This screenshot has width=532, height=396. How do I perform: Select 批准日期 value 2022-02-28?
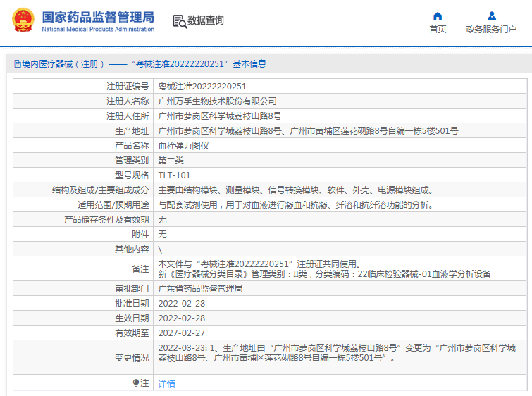click(x=182, y=304)
